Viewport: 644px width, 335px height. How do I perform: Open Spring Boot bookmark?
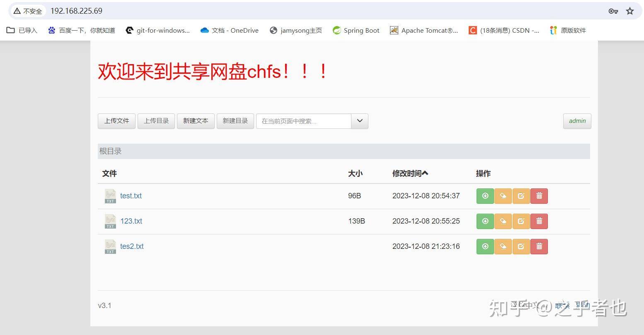(356, 30)
